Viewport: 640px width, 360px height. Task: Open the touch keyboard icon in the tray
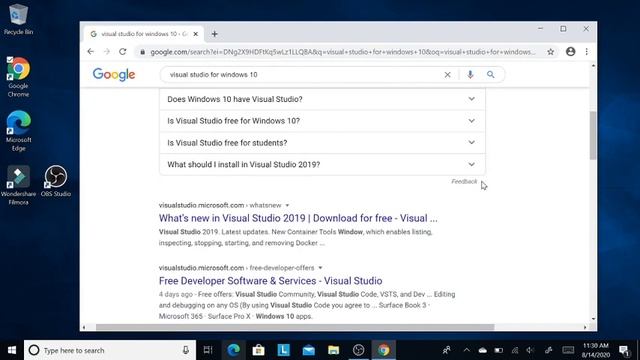pos(568,350)
